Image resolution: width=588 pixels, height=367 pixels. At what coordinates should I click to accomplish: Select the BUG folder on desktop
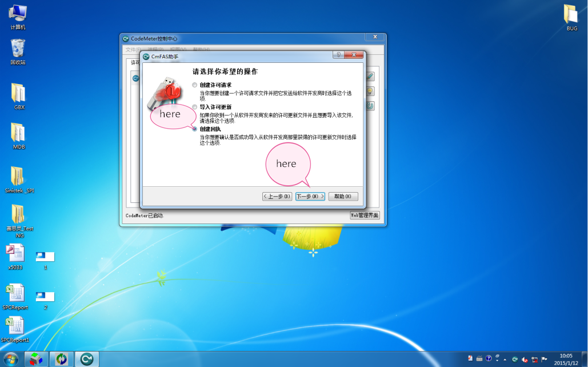click(571, 17)
